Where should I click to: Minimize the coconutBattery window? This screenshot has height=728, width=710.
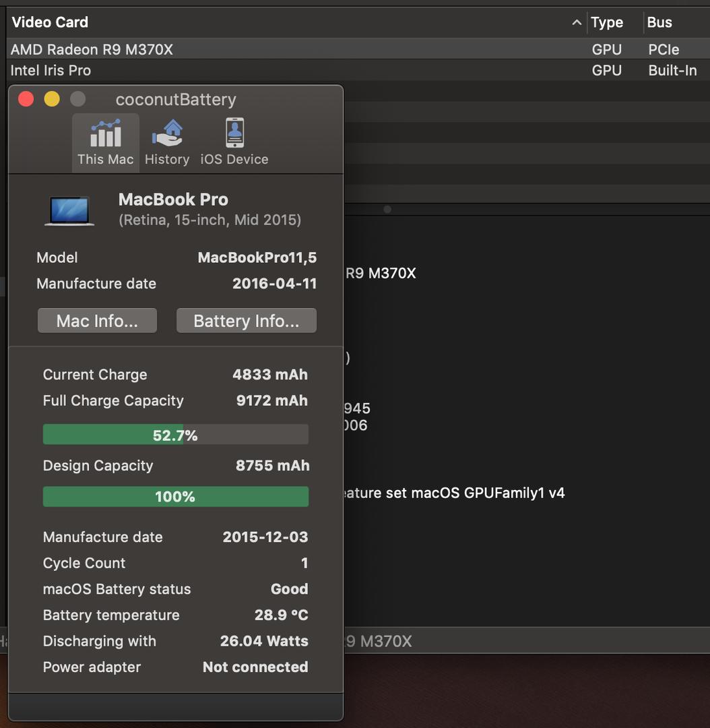(52, 99)
